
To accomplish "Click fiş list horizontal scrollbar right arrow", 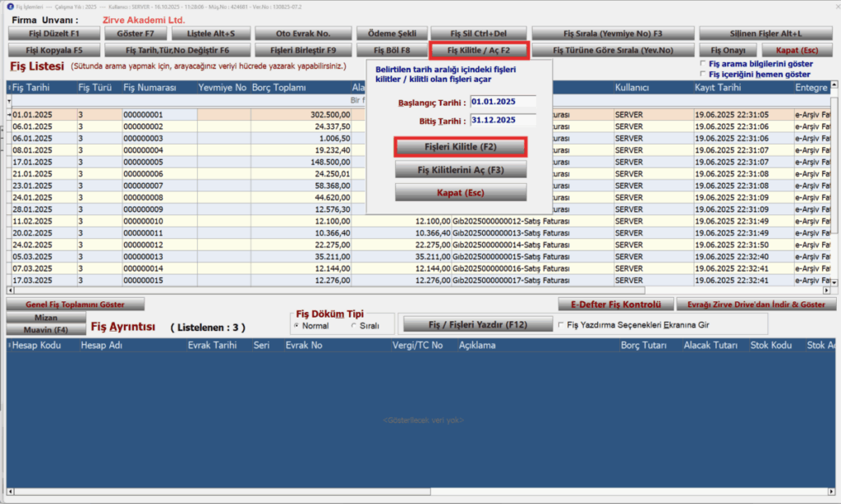I will pos(826,290).
